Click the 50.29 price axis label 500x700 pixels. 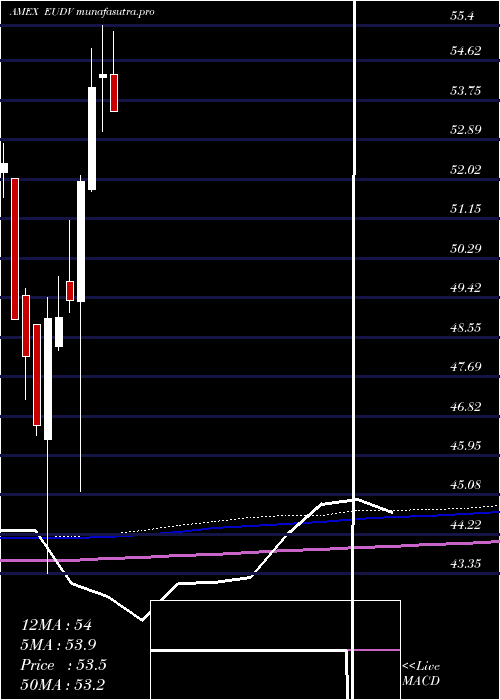click(466, 248)
